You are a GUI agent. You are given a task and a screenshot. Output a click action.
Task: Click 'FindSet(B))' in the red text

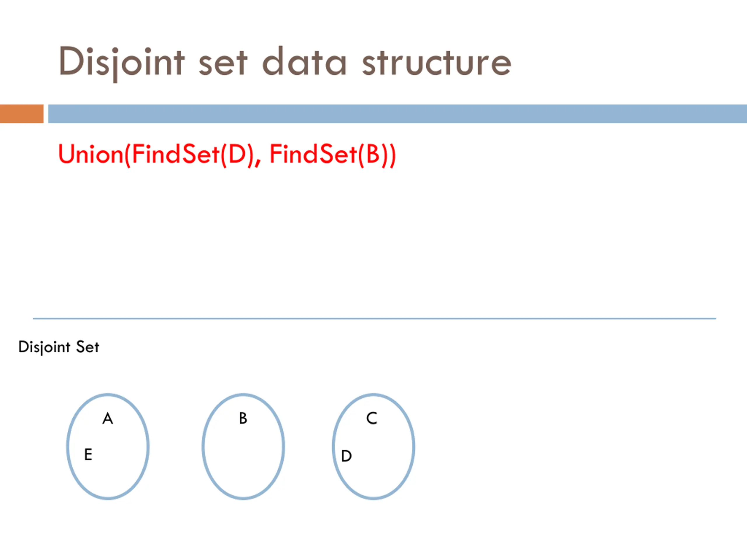point(333,155)
